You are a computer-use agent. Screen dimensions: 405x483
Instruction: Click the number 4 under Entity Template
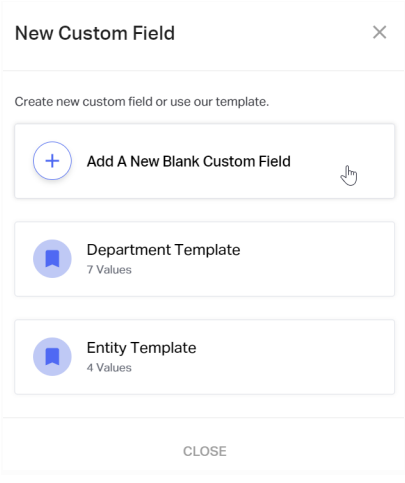[90, 368]
